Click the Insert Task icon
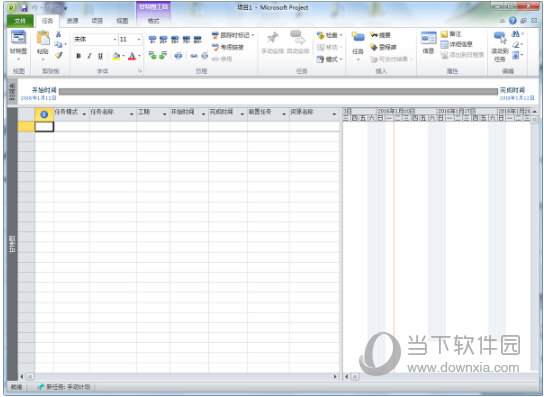This screenshot has width=544, height=397. click(x=358, y=37)
